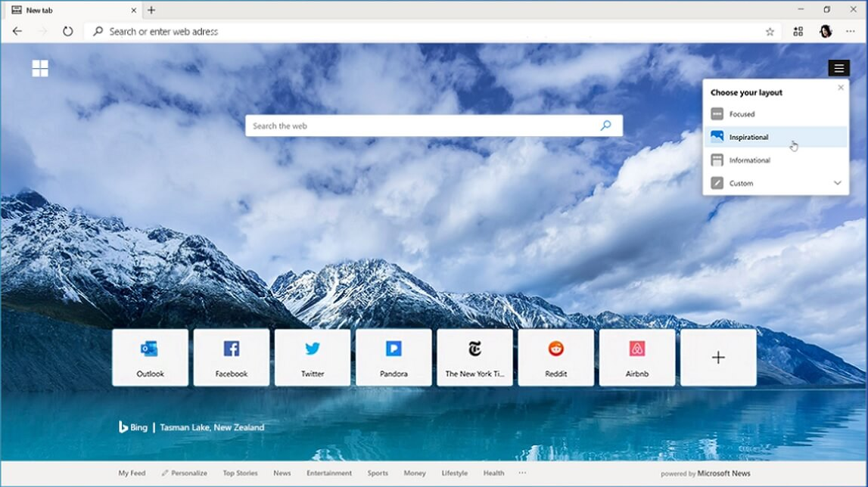Open Tasman Lake, New Zealand image info
The height and width of the screenshot is (487, 868).
tap(212, 427)
